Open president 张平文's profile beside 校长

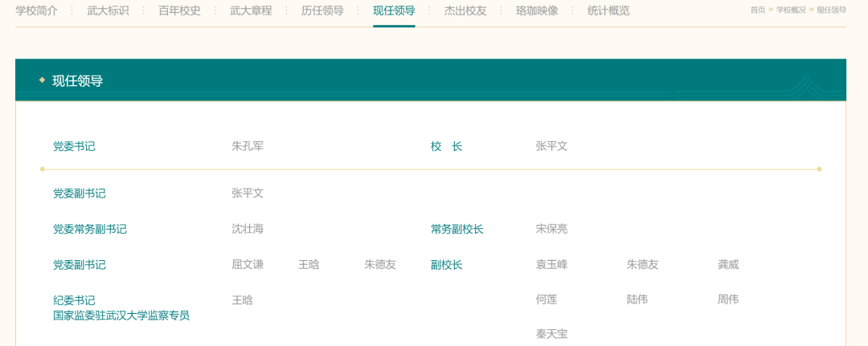tap(551, 146)
